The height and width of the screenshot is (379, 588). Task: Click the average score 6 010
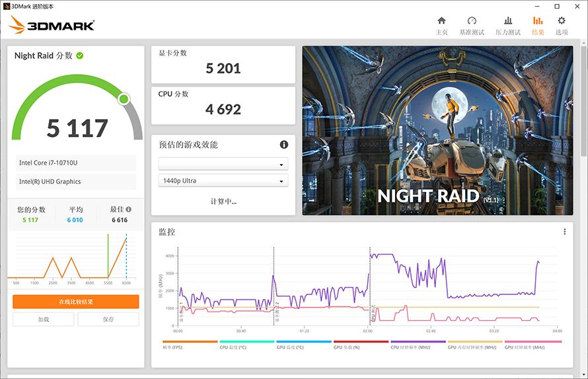pos(75,220)
